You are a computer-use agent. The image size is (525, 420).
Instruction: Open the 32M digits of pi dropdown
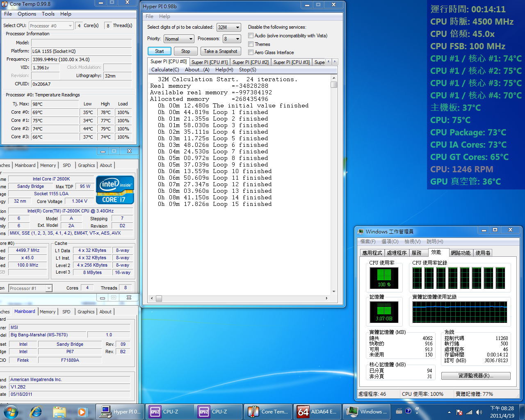click(229, 27)
